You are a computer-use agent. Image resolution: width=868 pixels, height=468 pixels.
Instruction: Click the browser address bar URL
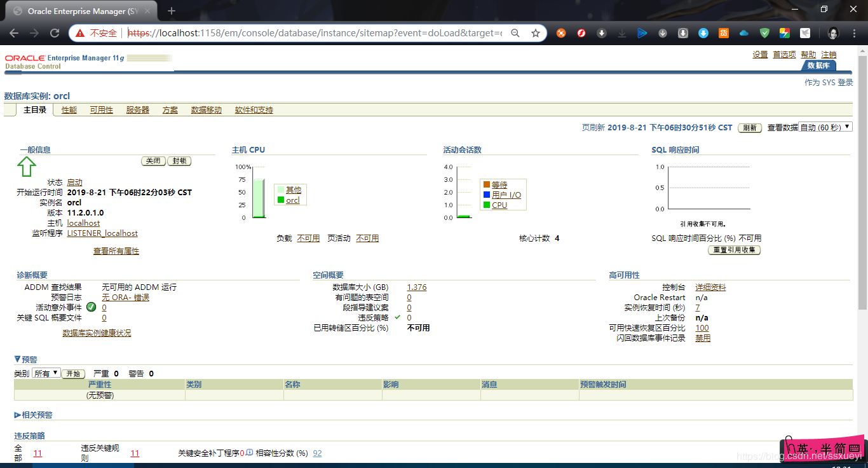[x=315, y=33]
